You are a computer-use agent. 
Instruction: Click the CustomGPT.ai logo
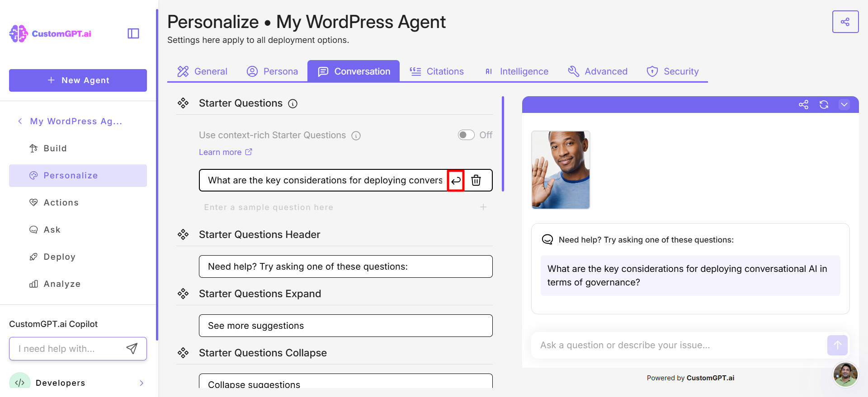pyautogui.click(x=50, y=34)
